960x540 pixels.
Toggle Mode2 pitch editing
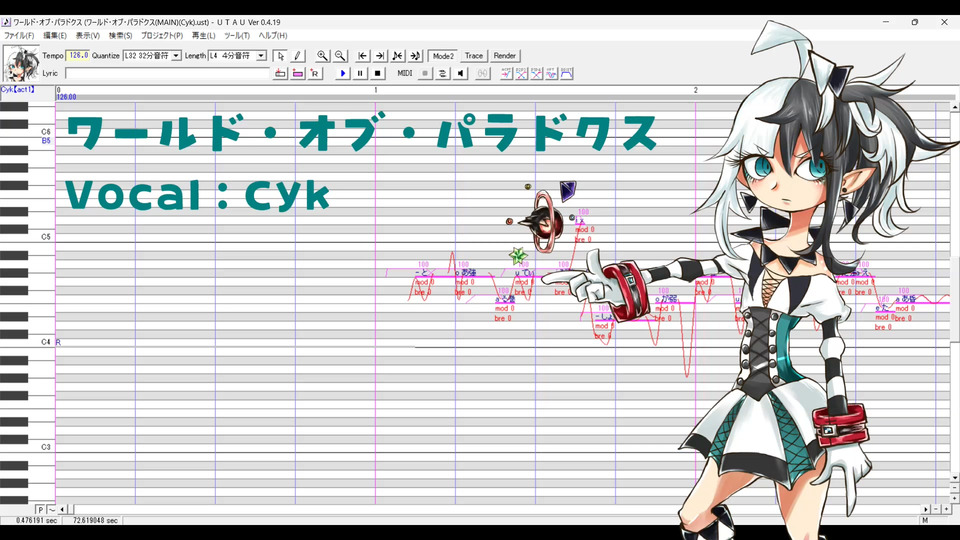point(443,56)
